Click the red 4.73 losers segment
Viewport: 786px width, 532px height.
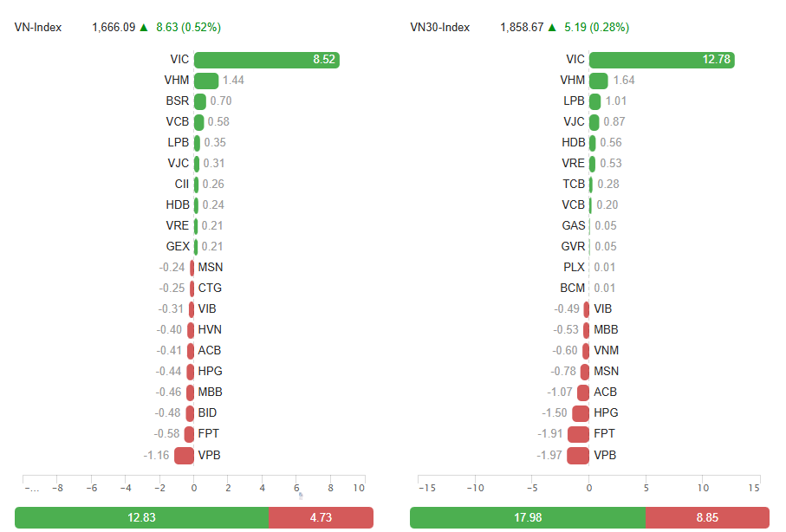[x=321, y=518]
